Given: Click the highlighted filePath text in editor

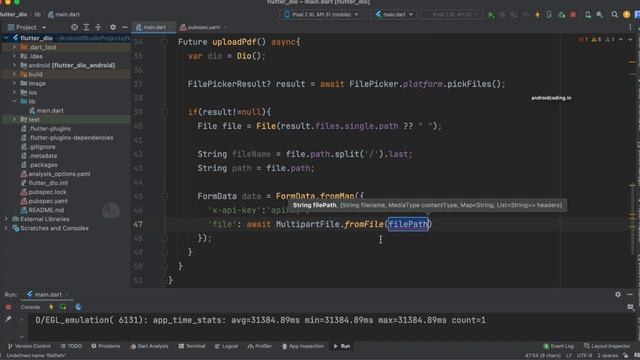Looking at the screenshot, I should (408, 224).
